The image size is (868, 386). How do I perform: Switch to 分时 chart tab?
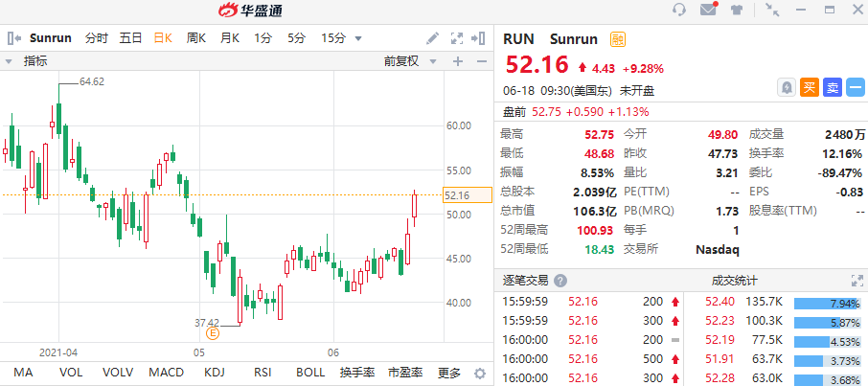pos(97,38)
